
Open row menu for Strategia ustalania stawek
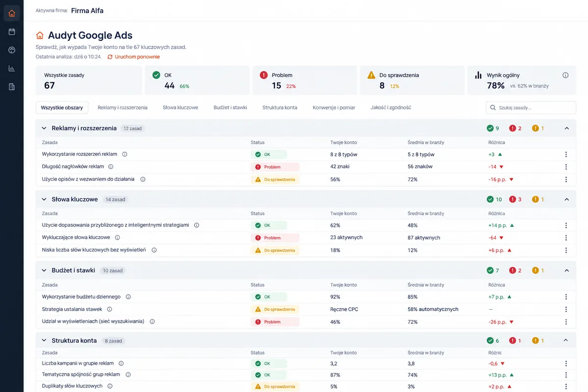(x=566, y=309)
